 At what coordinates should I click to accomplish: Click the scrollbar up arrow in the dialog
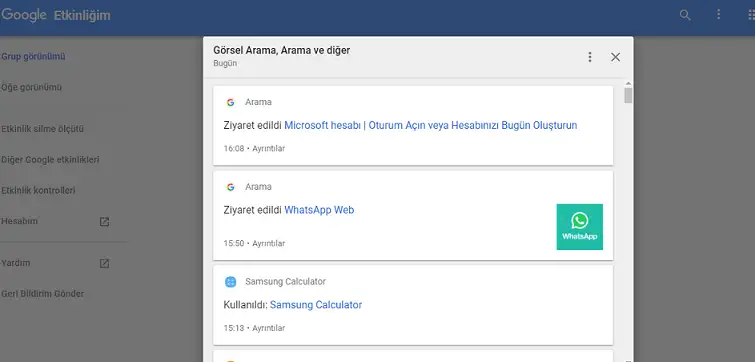pyautogui.click(x=628, y=84)
